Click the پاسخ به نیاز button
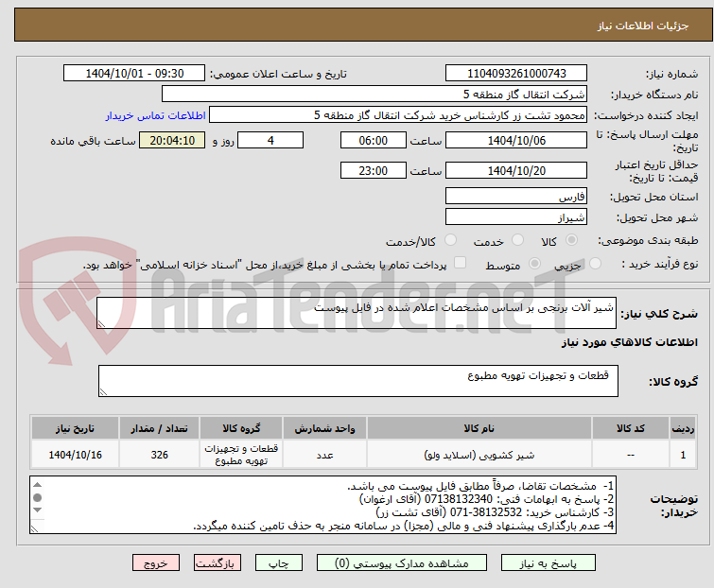Viewport: 714px width, 588px height. (x=548, y=563)
